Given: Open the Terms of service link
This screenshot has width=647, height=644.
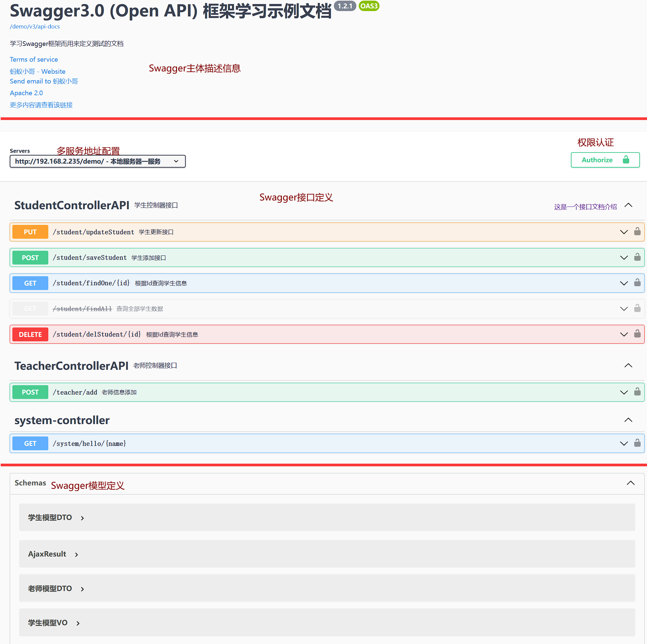Looking at the screenshot, I should point(34,59).
